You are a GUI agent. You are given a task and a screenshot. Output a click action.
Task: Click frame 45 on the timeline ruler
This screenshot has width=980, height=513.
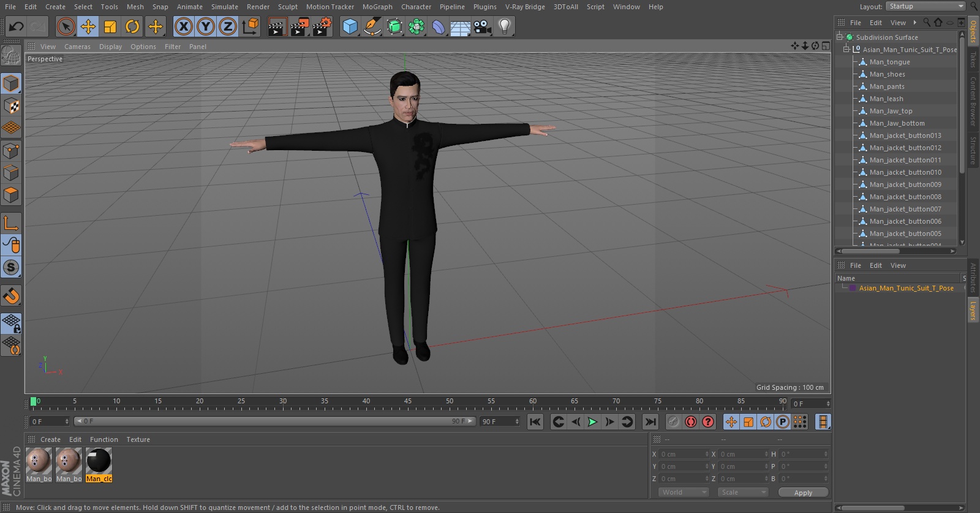point(408,401)
